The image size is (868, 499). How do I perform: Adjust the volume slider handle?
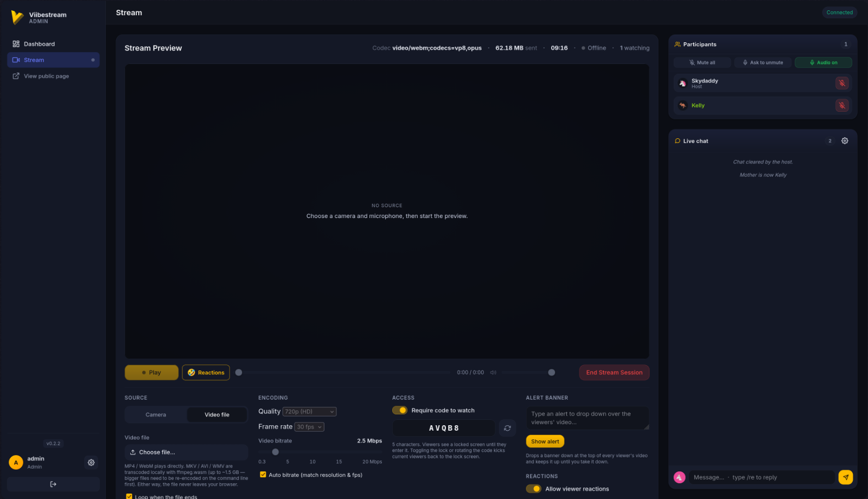[552, 373]
